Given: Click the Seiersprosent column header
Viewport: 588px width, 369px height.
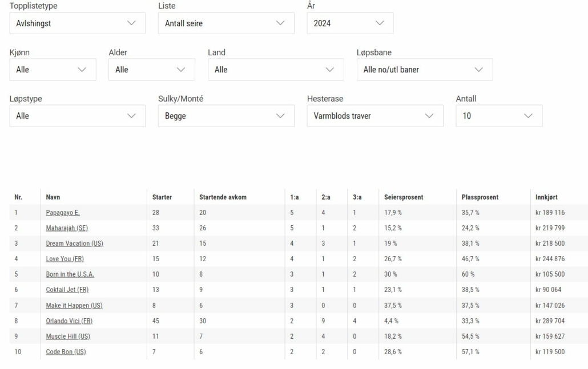Looking at the screenshot, I should point(404,197).
